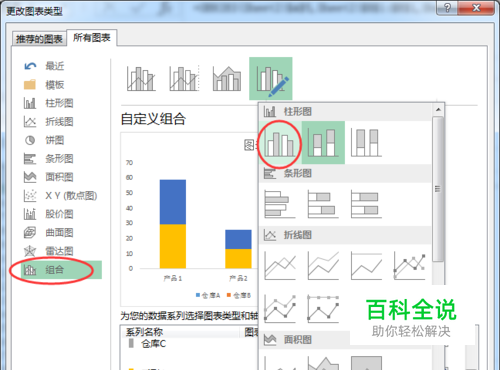
Task: Switch to the 所有图表 tab
Action: pyautogui.click(x=92, y=38)
